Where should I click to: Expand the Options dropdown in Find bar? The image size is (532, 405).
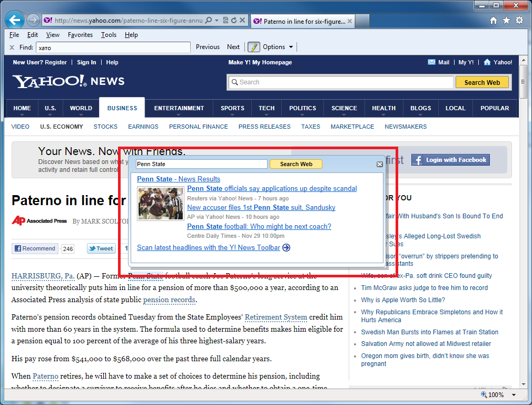(290, 47)
